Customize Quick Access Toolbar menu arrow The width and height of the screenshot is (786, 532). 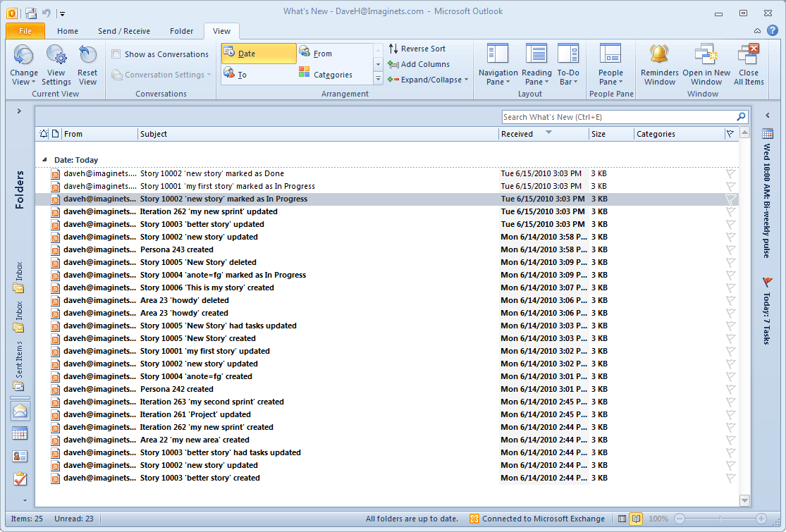[63, 14]
